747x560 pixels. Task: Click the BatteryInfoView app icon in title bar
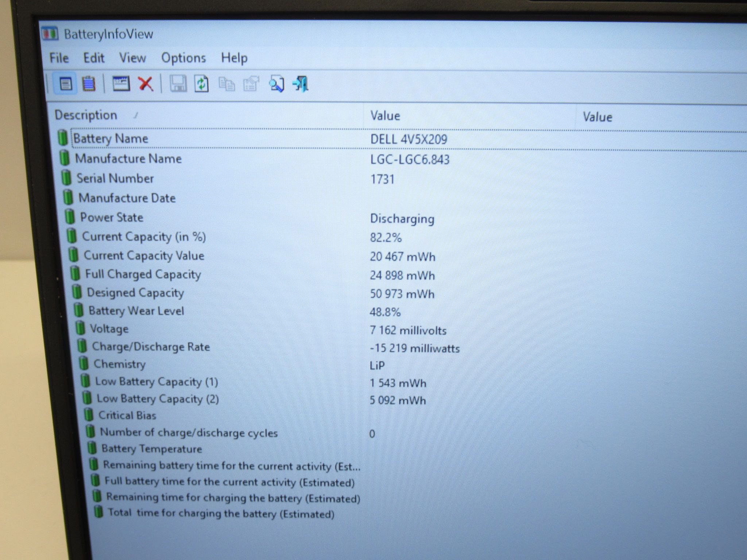(50, 34)
